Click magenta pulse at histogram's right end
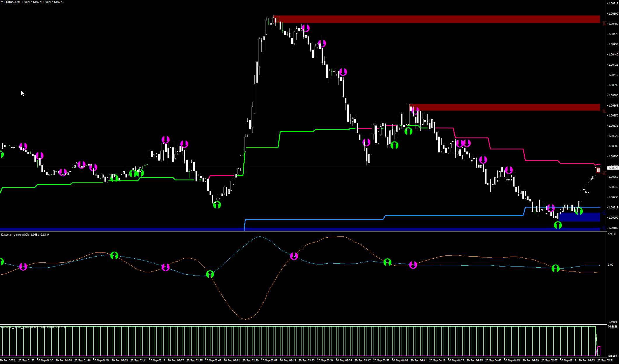This screenshot has width=619, height=364. point(599,351)
